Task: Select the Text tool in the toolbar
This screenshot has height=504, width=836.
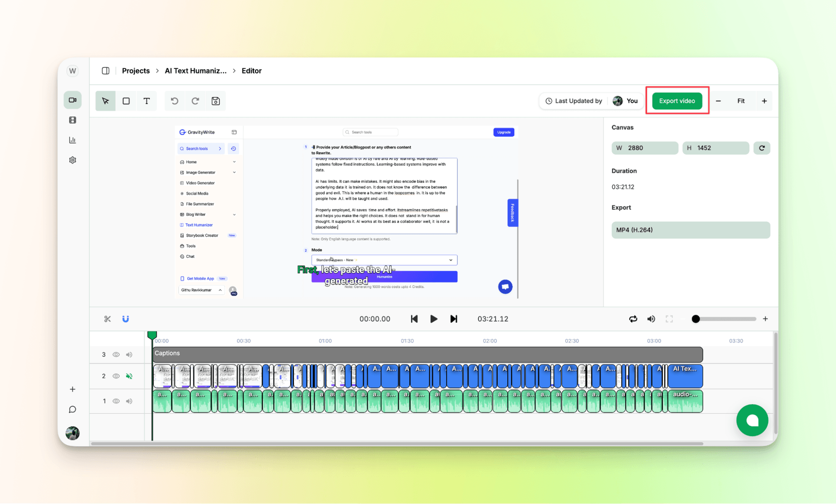Action: 147,101
